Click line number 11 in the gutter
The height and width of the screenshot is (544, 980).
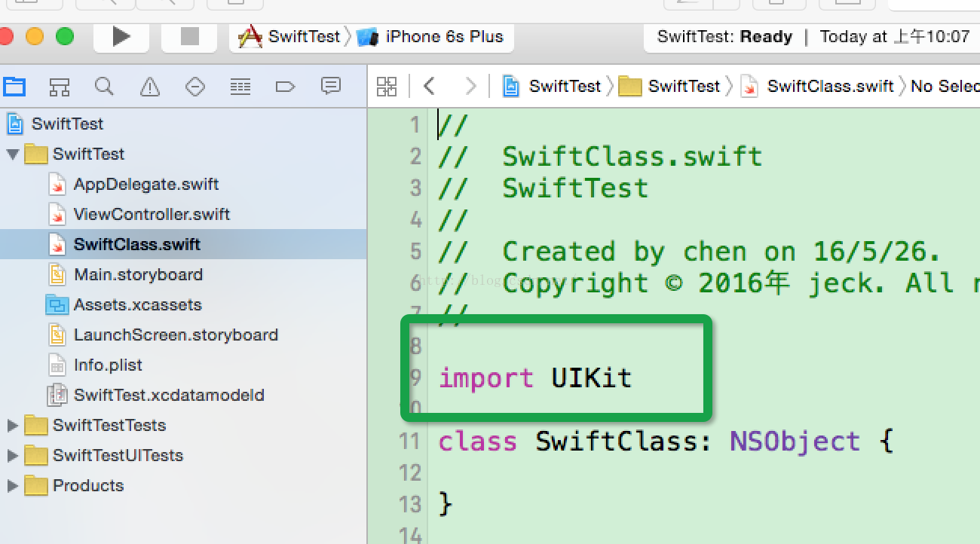410,441
